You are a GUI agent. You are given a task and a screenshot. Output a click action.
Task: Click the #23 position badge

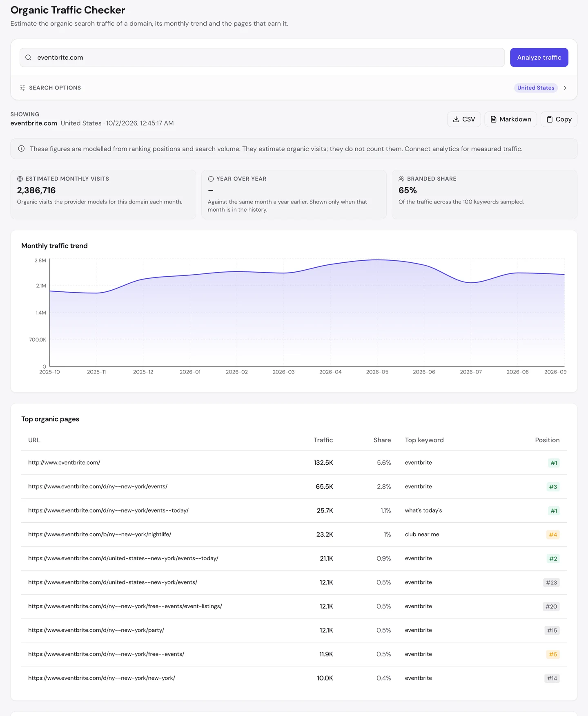point(551,582)
